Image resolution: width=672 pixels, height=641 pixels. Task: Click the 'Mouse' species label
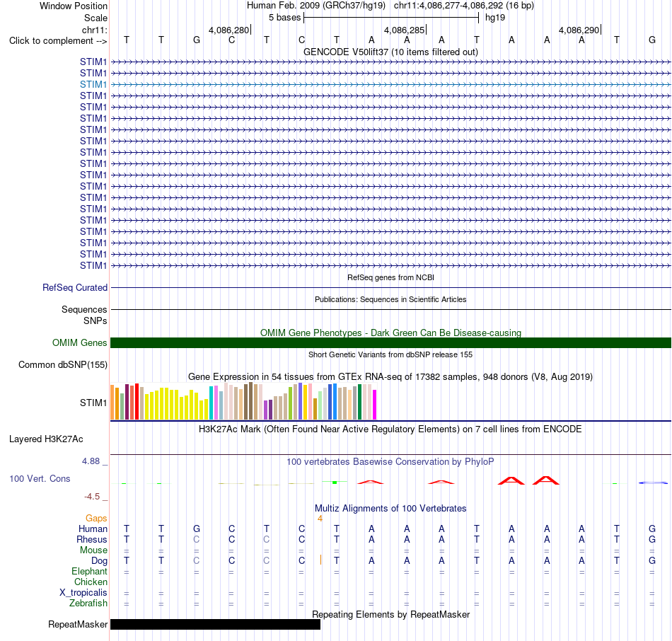tap(93, 550)
